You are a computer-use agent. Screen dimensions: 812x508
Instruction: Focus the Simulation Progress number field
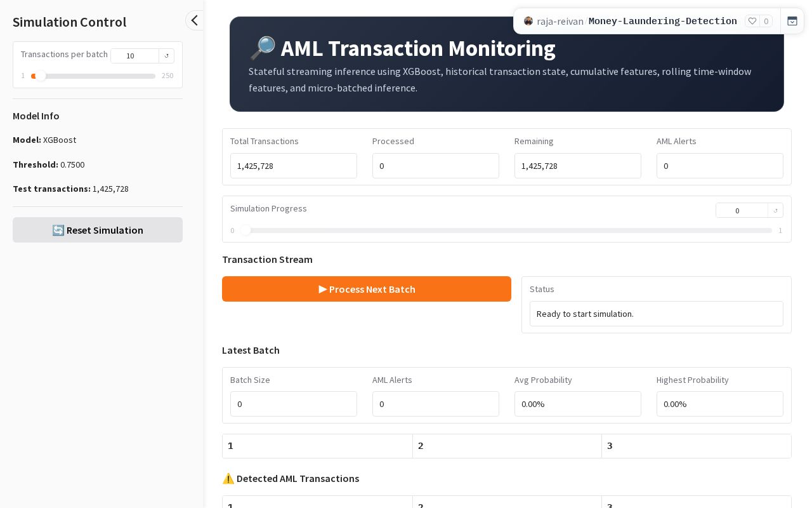(742, 210)
